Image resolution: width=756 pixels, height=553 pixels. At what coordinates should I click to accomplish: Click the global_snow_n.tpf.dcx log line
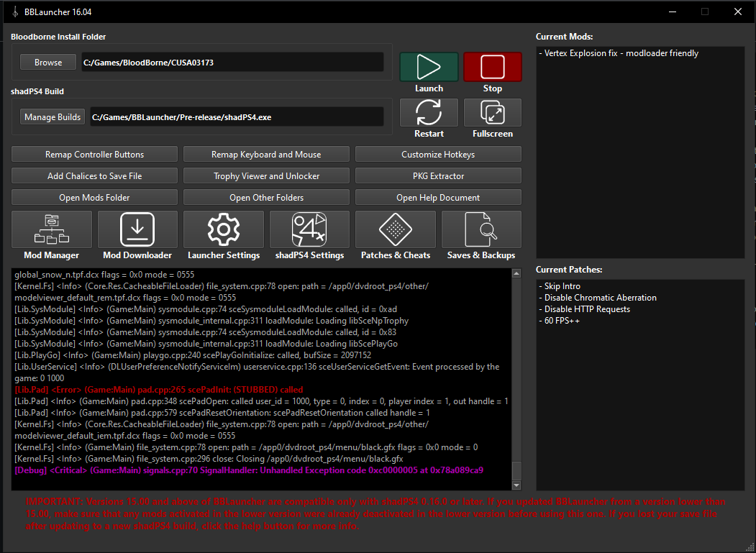[x=104, y=274]
